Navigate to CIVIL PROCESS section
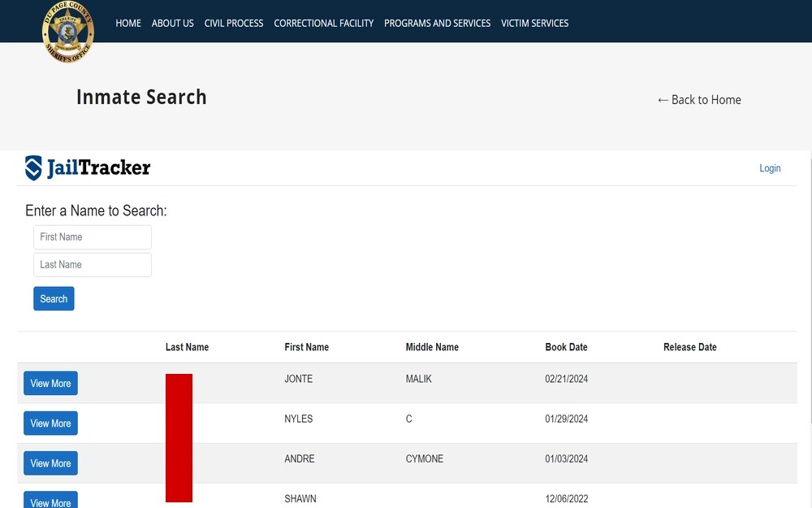This screenshot has width=812, height=508. click(234, 23)
